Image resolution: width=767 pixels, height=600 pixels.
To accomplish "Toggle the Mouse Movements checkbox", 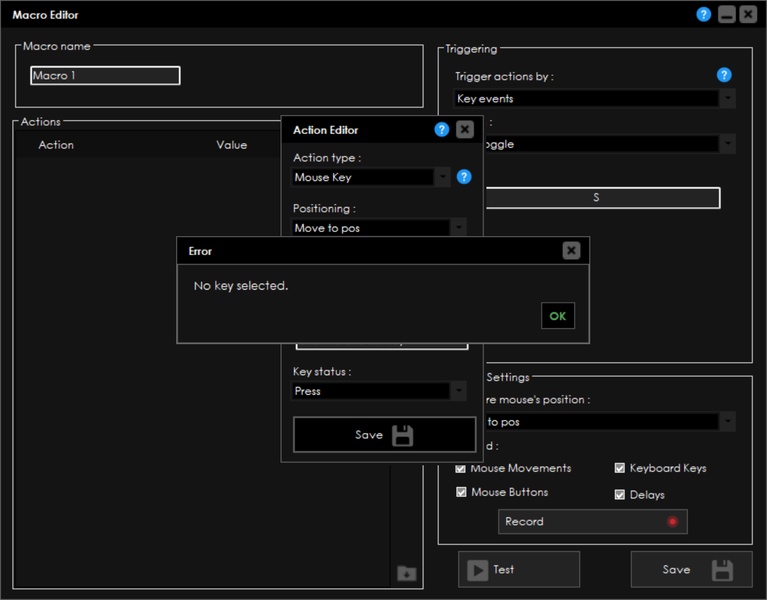I will click(461, 468).
